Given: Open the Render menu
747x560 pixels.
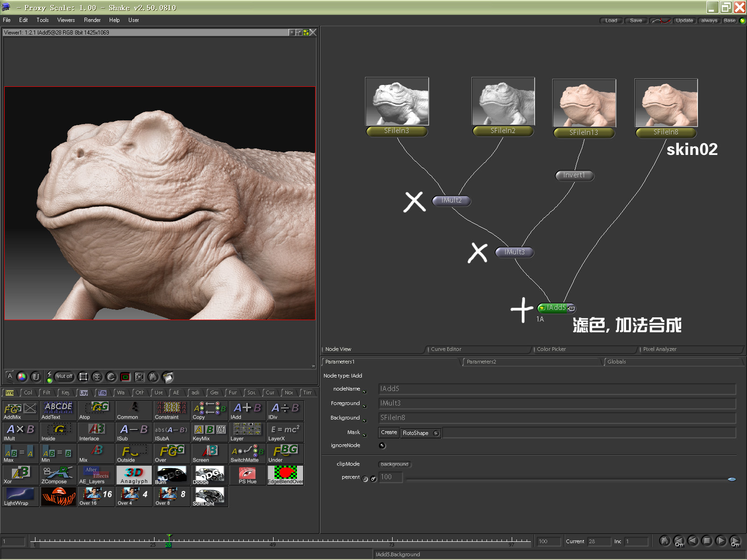Looking at the screenshot, I should click(x=92, y=20).
